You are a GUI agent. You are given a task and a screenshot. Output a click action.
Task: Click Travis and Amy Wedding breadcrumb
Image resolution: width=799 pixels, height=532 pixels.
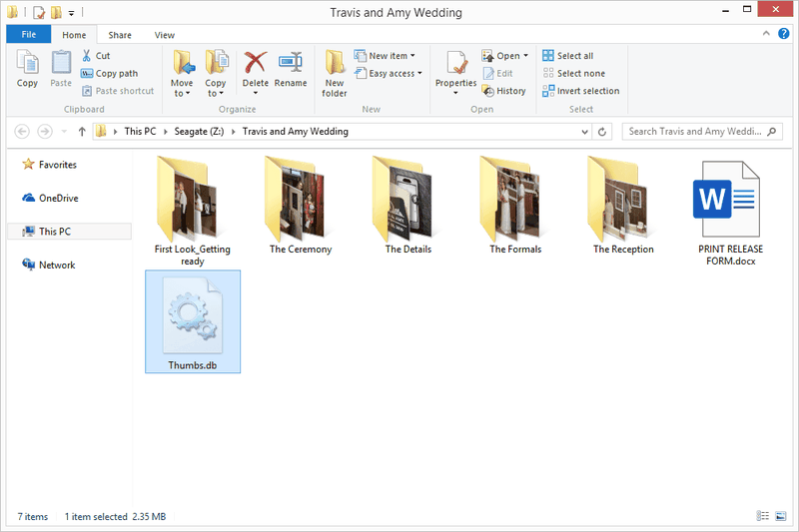(x=295, y=132)
